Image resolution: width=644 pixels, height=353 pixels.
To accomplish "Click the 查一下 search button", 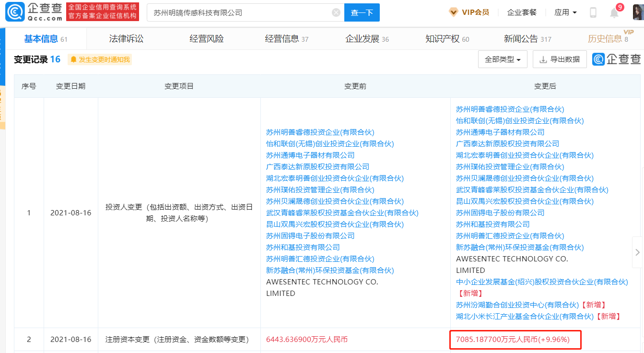I will point(362,12).
